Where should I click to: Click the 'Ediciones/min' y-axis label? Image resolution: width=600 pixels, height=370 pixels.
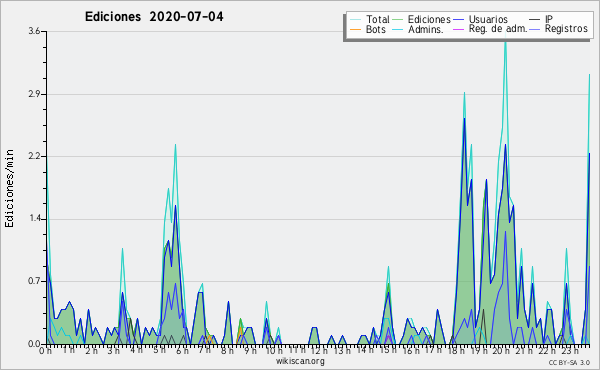point(9,188)
